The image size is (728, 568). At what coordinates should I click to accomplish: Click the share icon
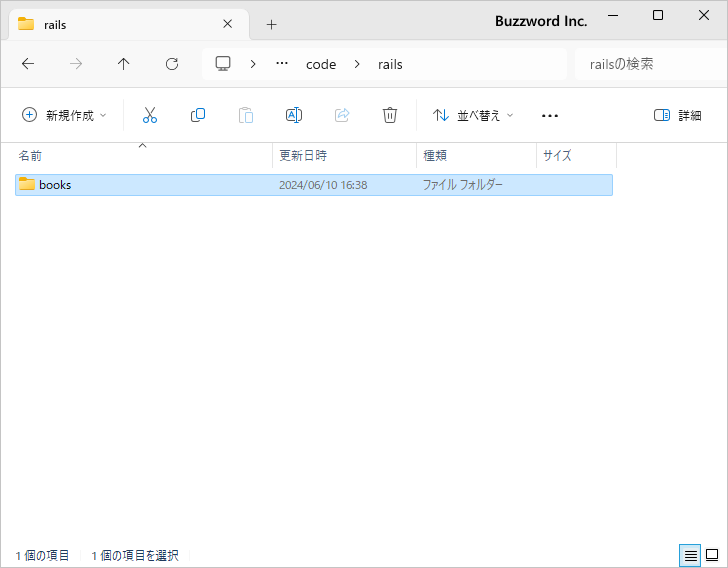coord(342,115)
